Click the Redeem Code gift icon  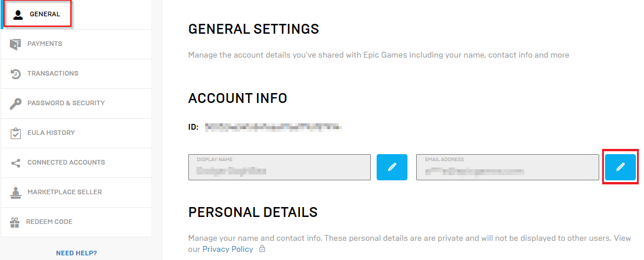(15, 222)
